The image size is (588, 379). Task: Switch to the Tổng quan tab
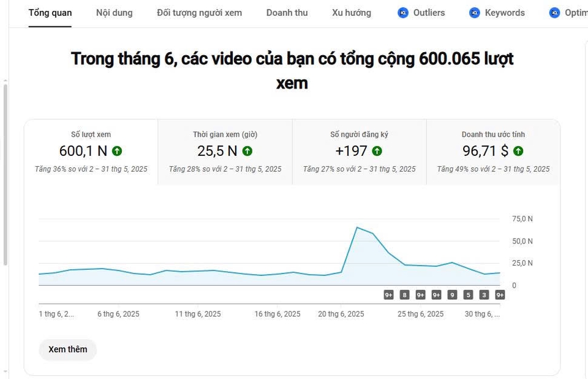[x=50, y=13]
